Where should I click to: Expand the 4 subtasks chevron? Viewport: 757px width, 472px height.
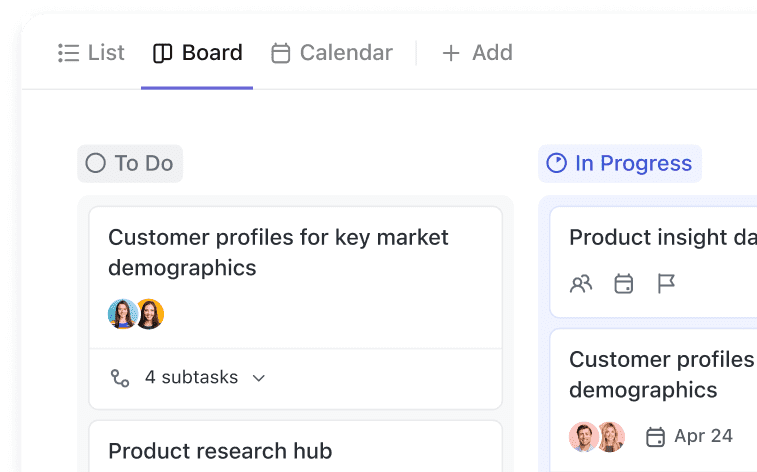click(x=259, y=378)
